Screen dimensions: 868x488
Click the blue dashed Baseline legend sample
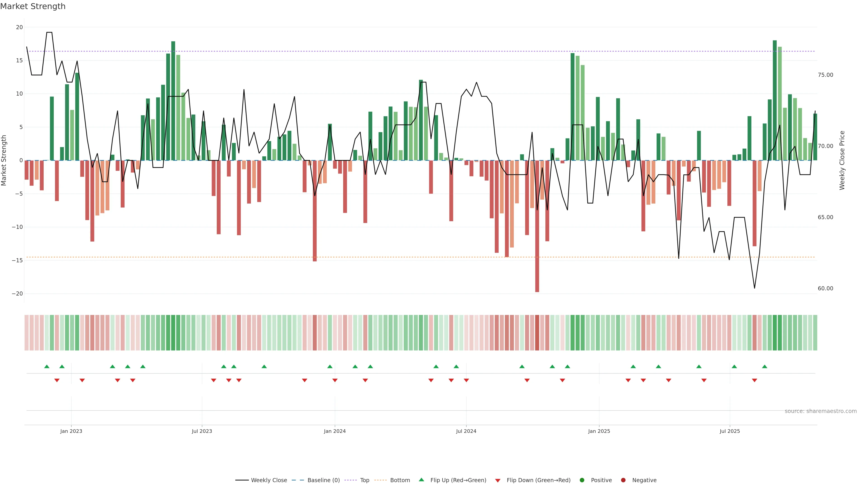pyautogui.click(x=297, y=480)
